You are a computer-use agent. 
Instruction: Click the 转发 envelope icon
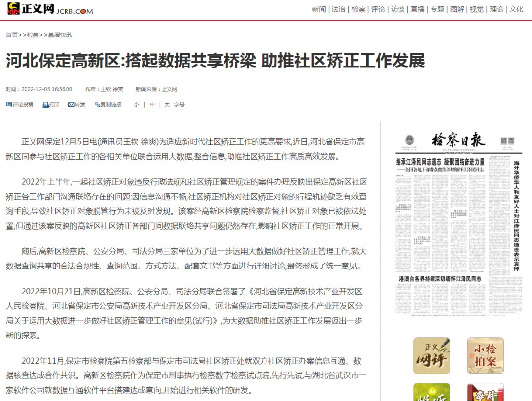[x=71, y=105]
